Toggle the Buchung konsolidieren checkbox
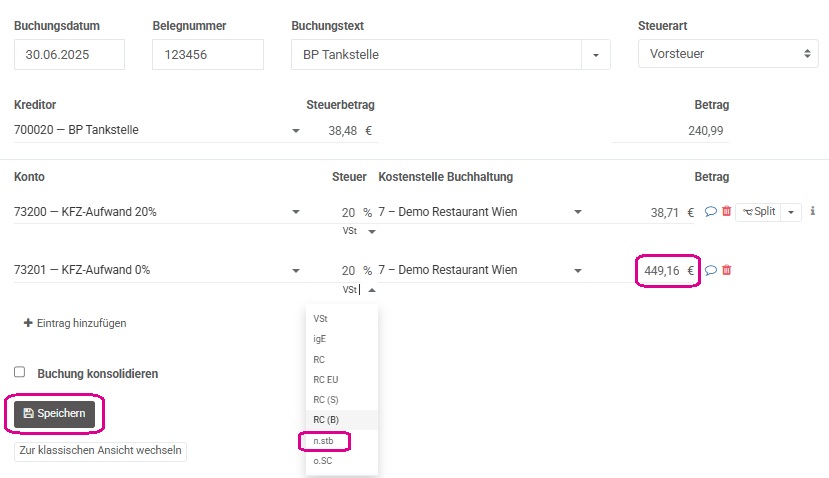 click(20, 372)
